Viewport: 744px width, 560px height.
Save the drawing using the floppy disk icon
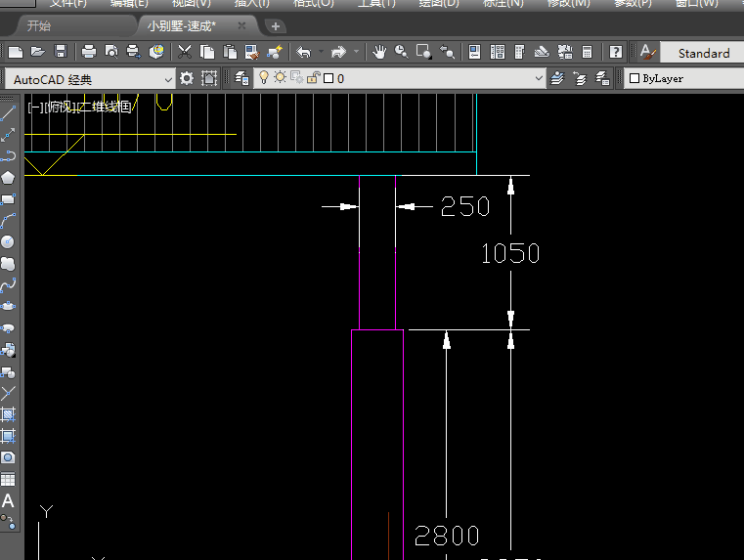(61, 51)
